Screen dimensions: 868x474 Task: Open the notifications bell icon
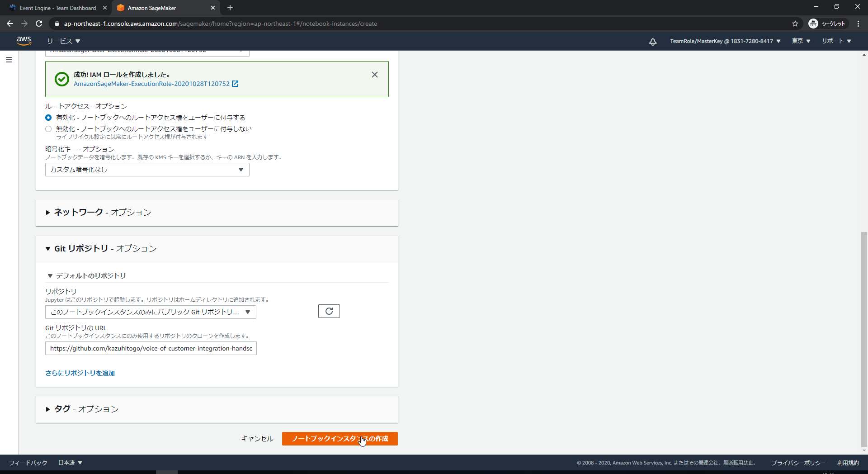point(653,41)
